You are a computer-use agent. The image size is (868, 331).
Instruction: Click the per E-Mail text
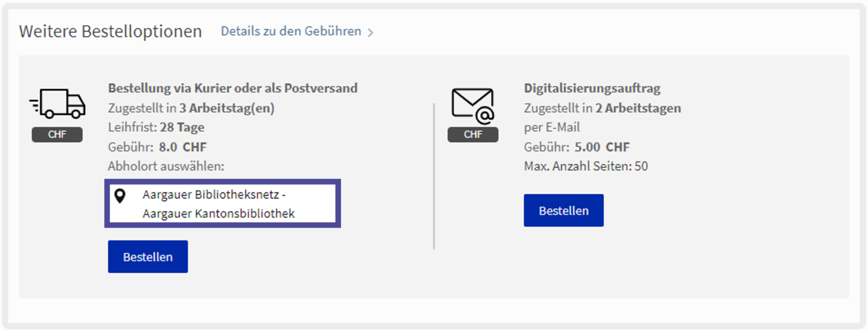tap(551, 127)
